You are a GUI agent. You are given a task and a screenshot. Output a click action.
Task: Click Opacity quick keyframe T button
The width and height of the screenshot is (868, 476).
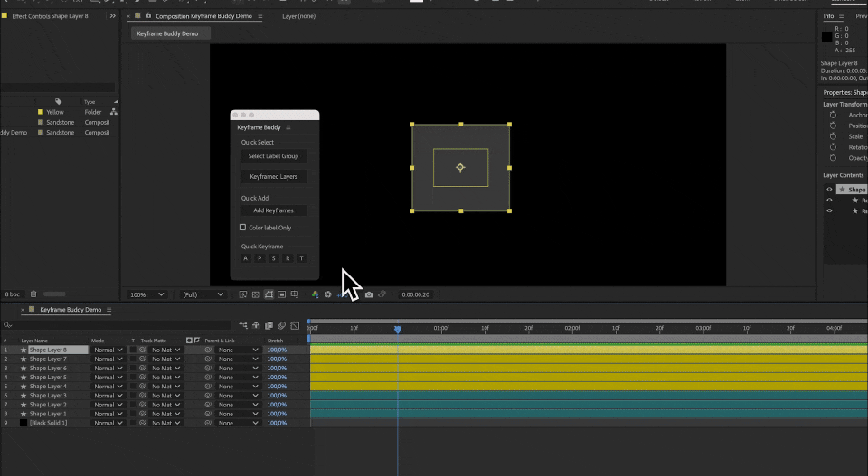[301, 258]
